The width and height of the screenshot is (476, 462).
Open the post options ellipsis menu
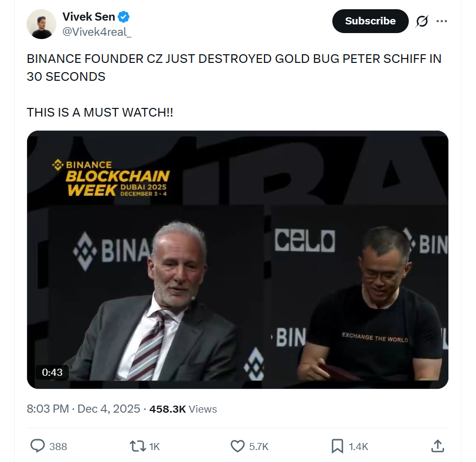442,21
